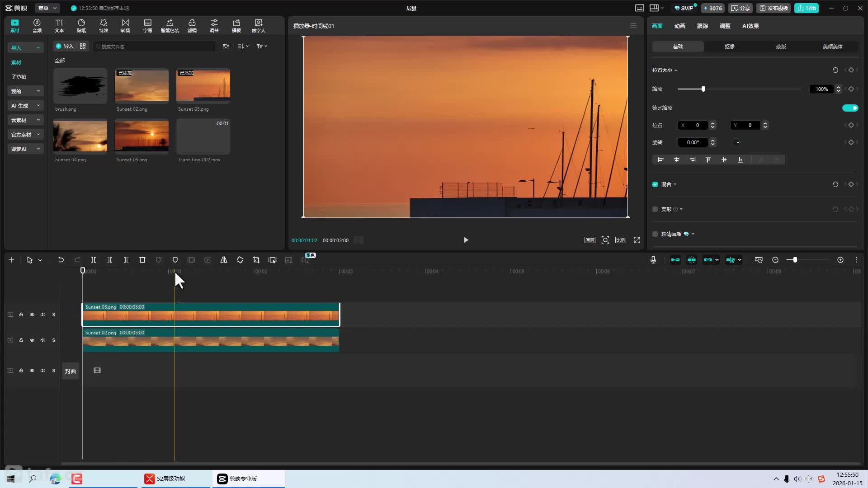The height and width of the screenshot is (488, 868).
Task: Select the 蒙版 mask sub-tab
Action: pos(781,47)
